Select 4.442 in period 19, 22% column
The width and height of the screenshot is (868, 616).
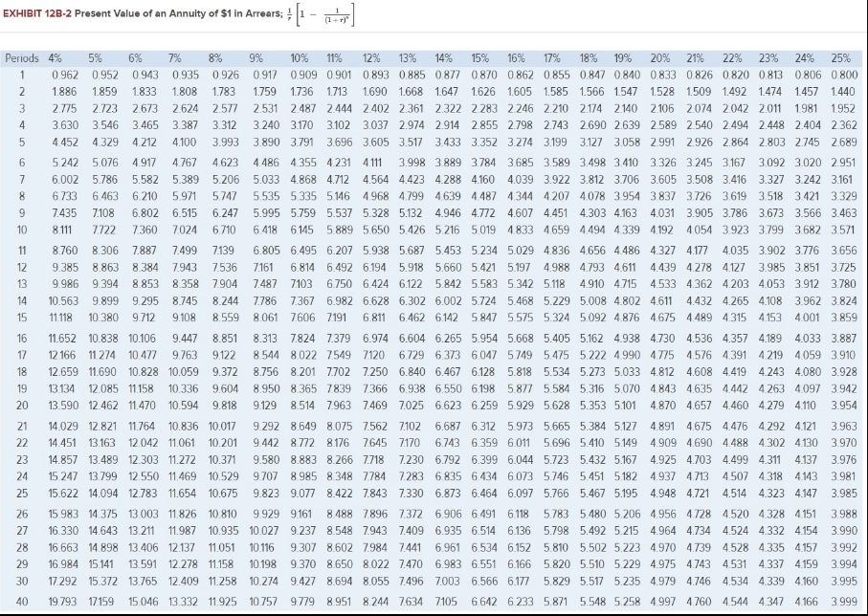tap(736, 388)
